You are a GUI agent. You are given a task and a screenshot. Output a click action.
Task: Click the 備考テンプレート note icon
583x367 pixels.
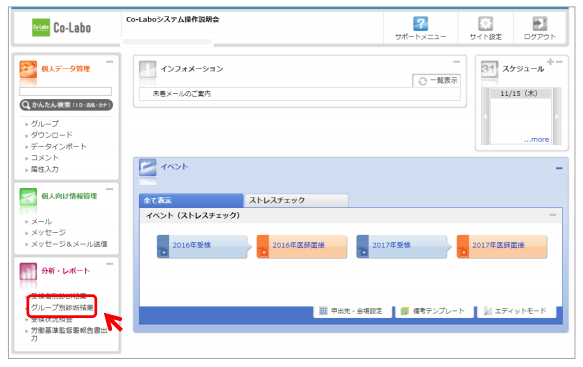coord(405,311)
